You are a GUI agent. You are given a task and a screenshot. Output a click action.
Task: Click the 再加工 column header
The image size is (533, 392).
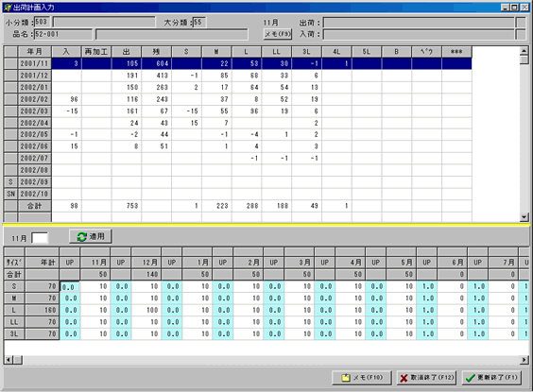click(96, 52)
